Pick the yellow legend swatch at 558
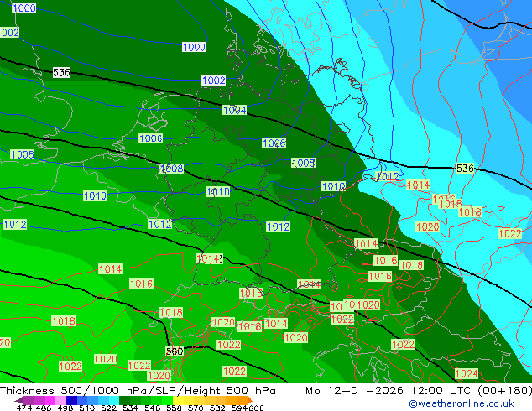The image size is (532, 411). point(178,400)
